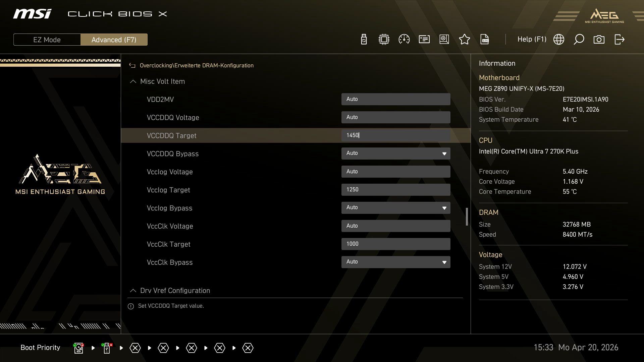Click the settings list scrollbar thumb
The image size is (644, 362).
coord(467,217)
